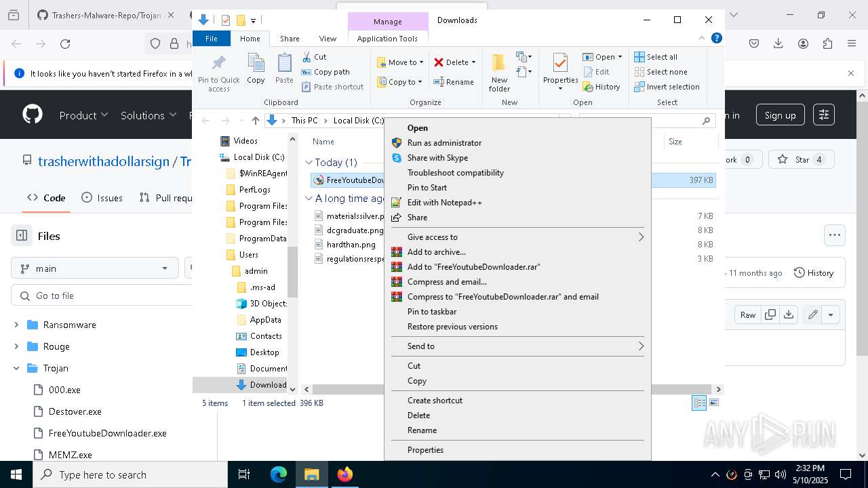Open GitHub homepage logo

(x=33, y=115)
